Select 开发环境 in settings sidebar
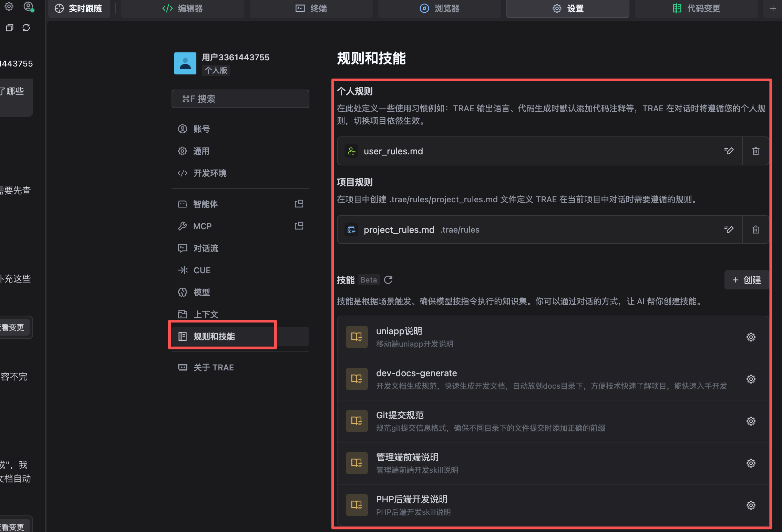This screenshot has height=532, width=782. 209,173
